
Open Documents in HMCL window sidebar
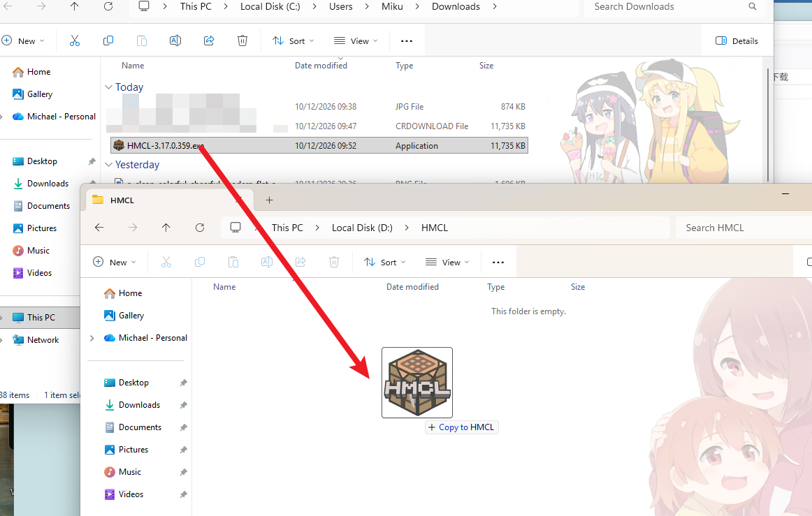point(133,427)
